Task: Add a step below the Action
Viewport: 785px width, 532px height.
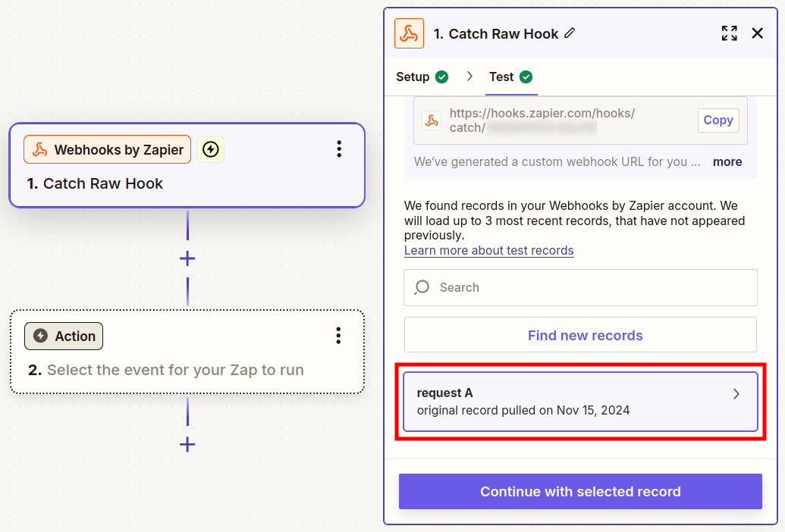Action: point(187,445)
